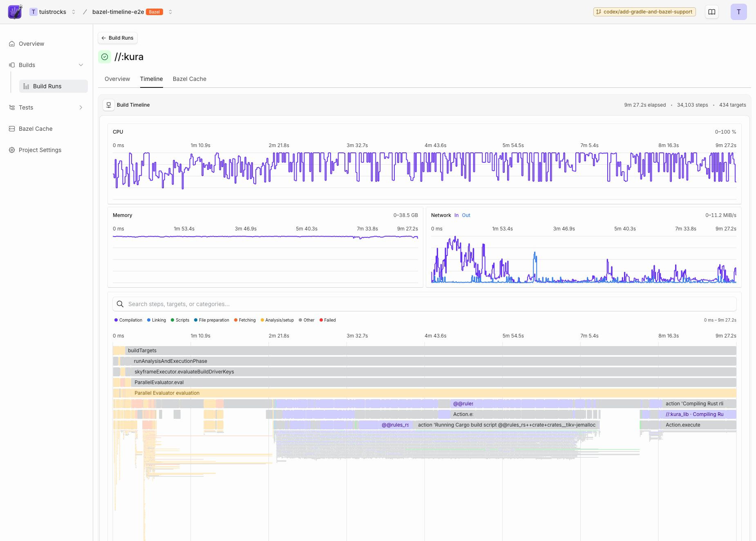Open the user profile T avatar
Viewport: 756px width, 541px height.
click(738, 12)
